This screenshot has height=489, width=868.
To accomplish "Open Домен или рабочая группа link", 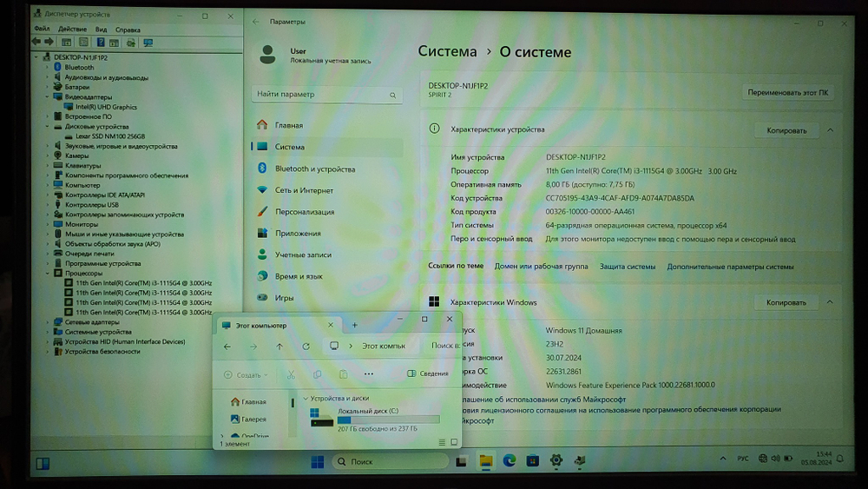I will (541, 267).
